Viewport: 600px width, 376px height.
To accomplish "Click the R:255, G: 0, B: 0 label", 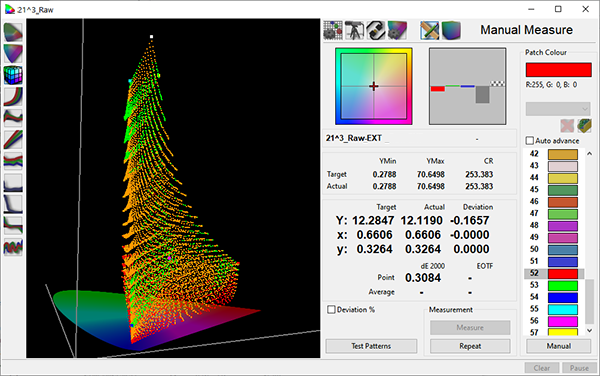I will pos(551,85).
